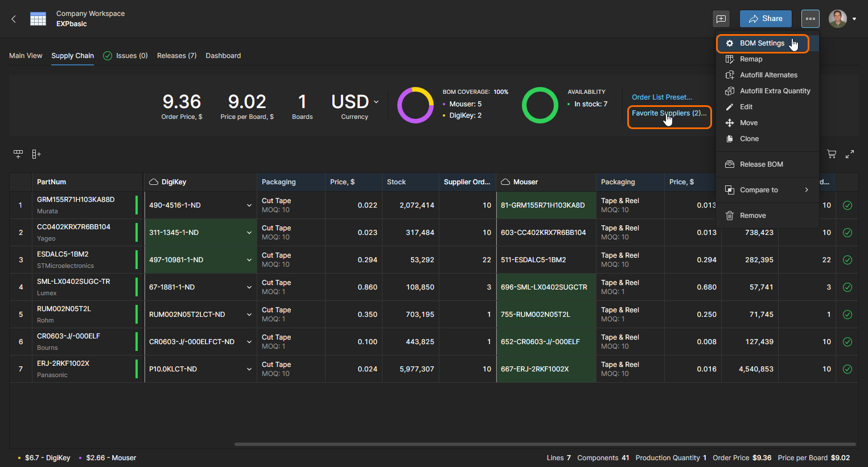Expand table to fullscreen view
The height and width of the screenshot is (467, 868).
point(850,154)
